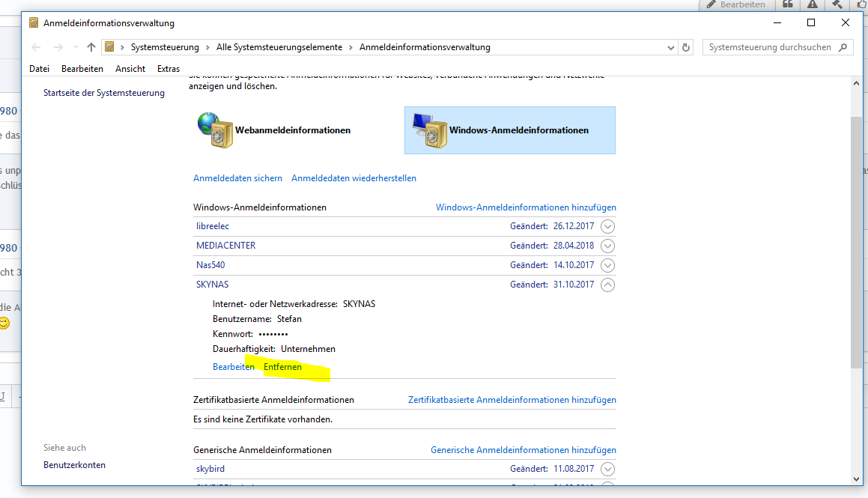Minimize the Anmeldeinformationsverwaltung window
The height and width of the screenshot is (498, 868).
coord(777,22)
